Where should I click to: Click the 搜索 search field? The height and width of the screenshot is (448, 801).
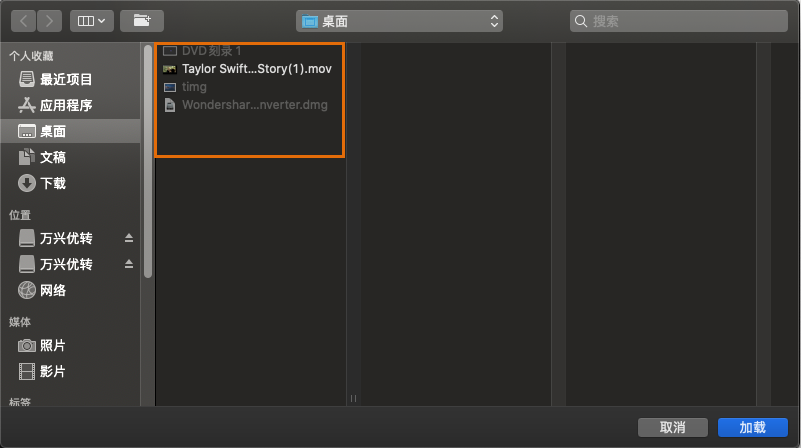pyautogui.click(x=680, y=20)
